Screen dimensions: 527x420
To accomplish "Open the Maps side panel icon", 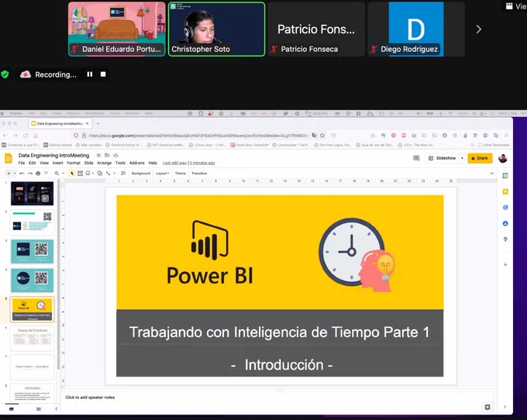I will coord(505,239).
